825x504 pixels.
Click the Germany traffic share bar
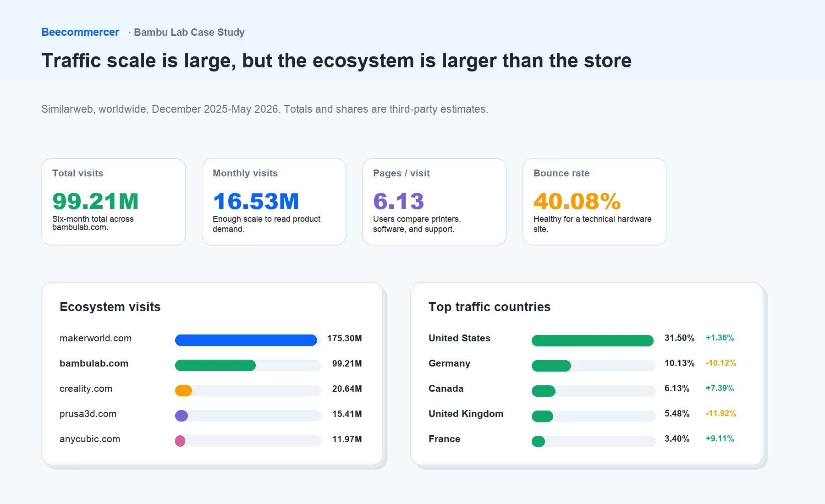[551, 366]
